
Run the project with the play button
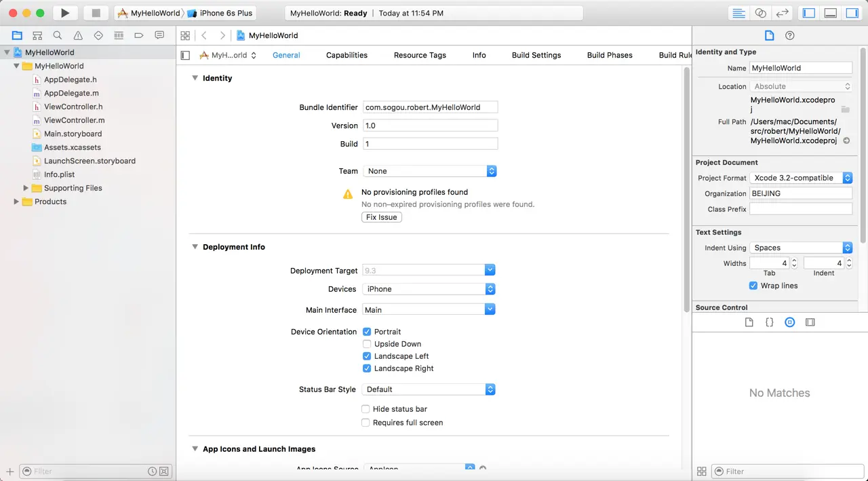(64, 13)
